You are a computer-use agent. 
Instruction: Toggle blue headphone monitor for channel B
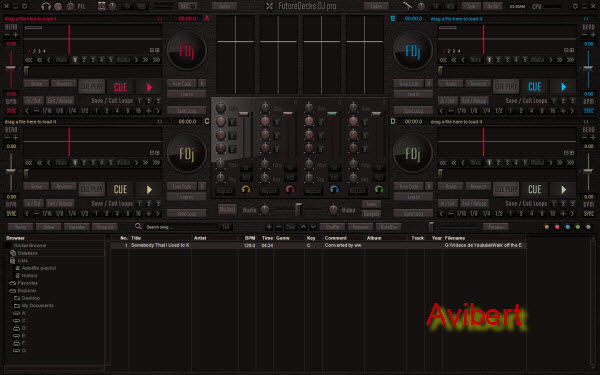[x=334, y=189]
